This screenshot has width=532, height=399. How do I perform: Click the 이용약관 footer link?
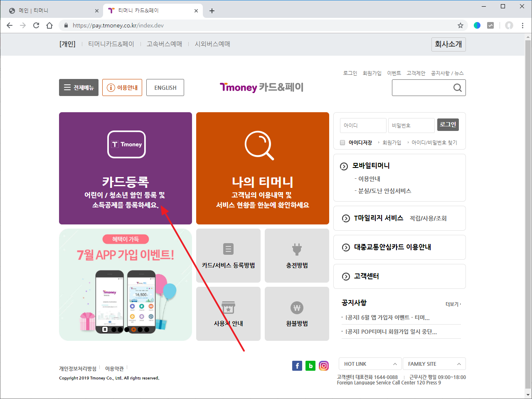pos(114,369)
